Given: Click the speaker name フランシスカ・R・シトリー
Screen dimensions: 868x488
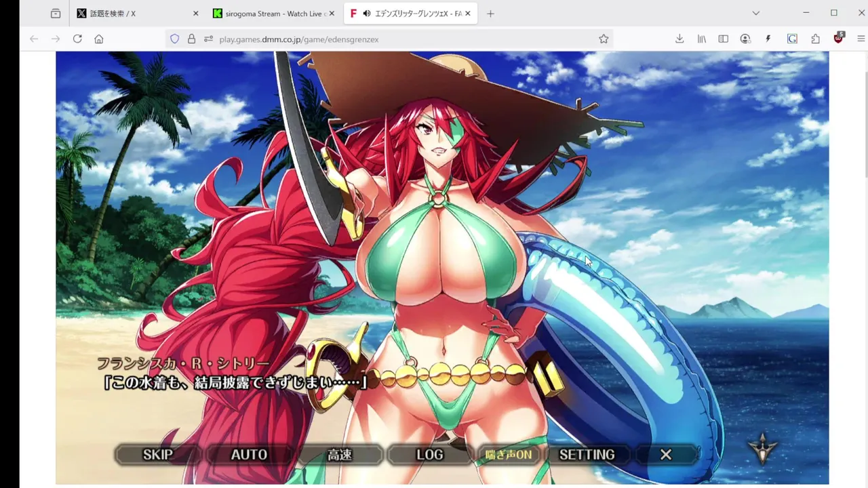Looking at the screenshot, I should pos(183,364).
